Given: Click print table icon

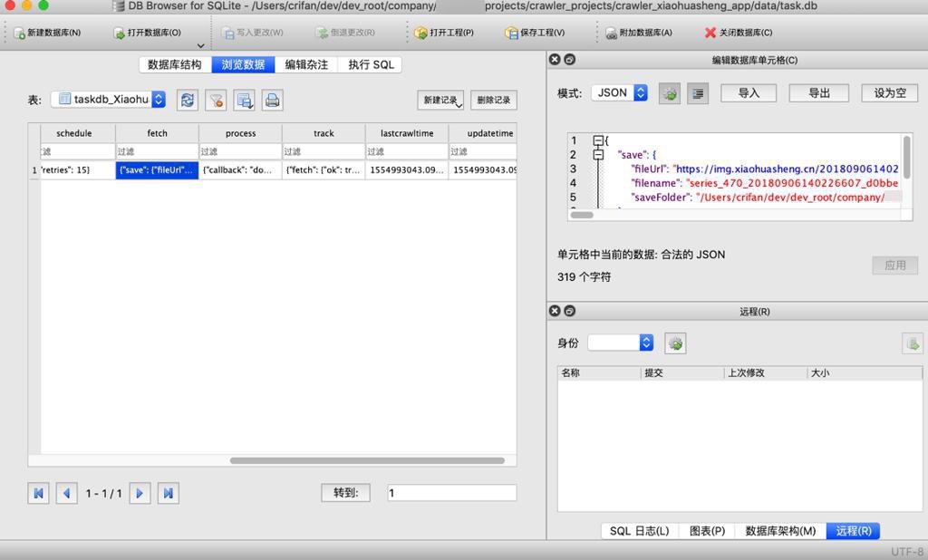Looking at the screenshot, I should 272,100.
